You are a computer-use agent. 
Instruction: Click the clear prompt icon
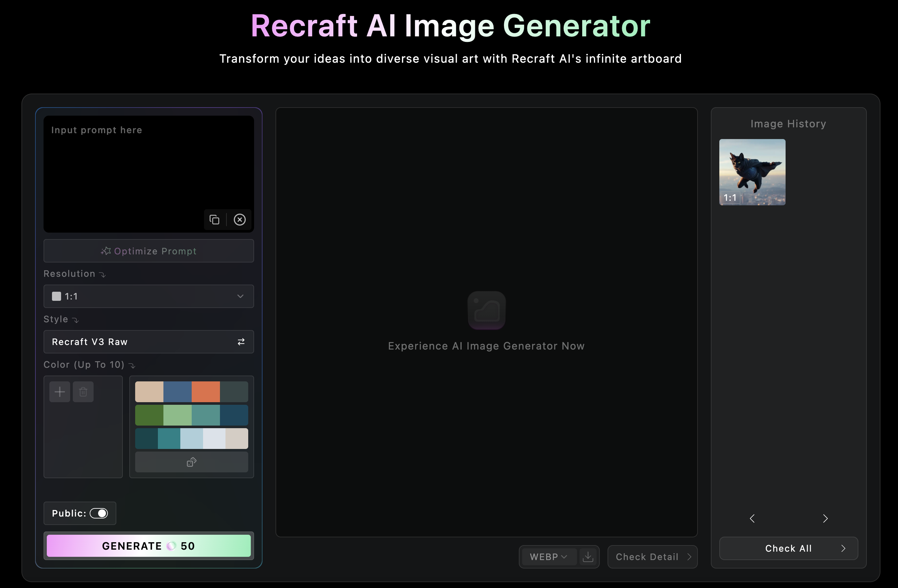pos(239,219)
